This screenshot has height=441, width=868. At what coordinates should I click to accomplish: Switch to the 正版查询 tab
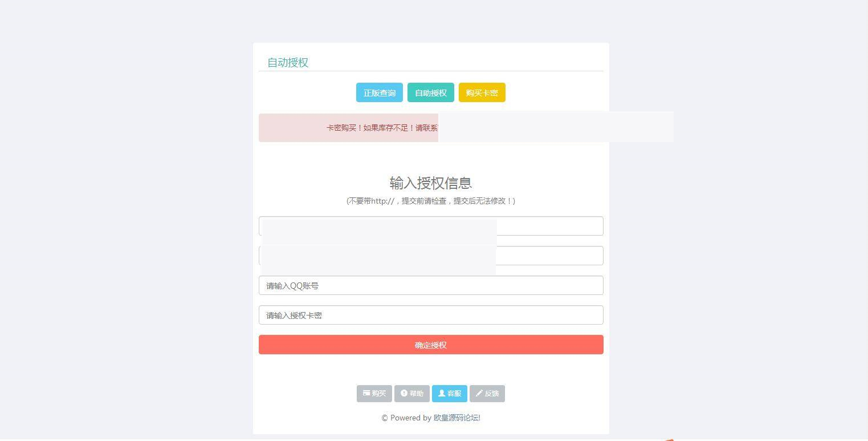379,92
